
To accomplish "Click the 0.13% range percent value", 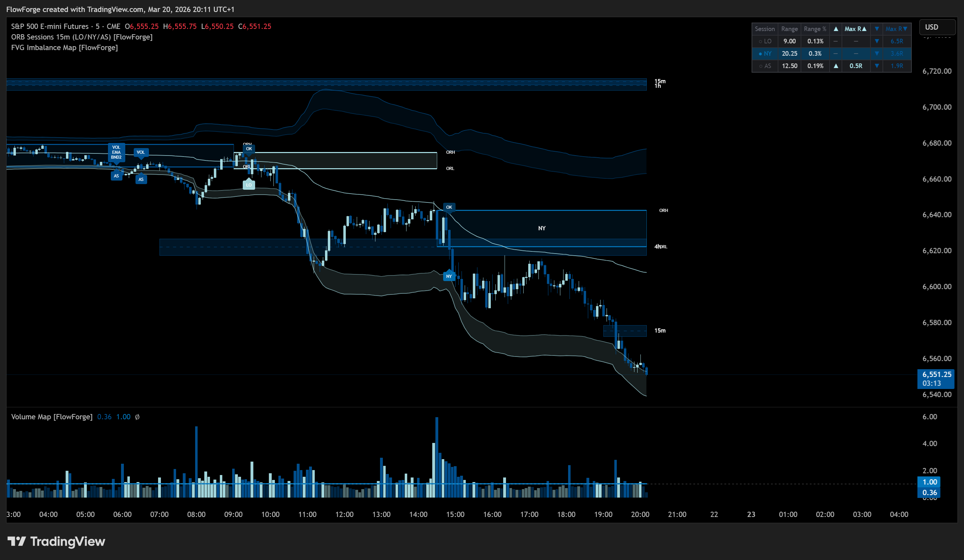I will tap(815, 41).
